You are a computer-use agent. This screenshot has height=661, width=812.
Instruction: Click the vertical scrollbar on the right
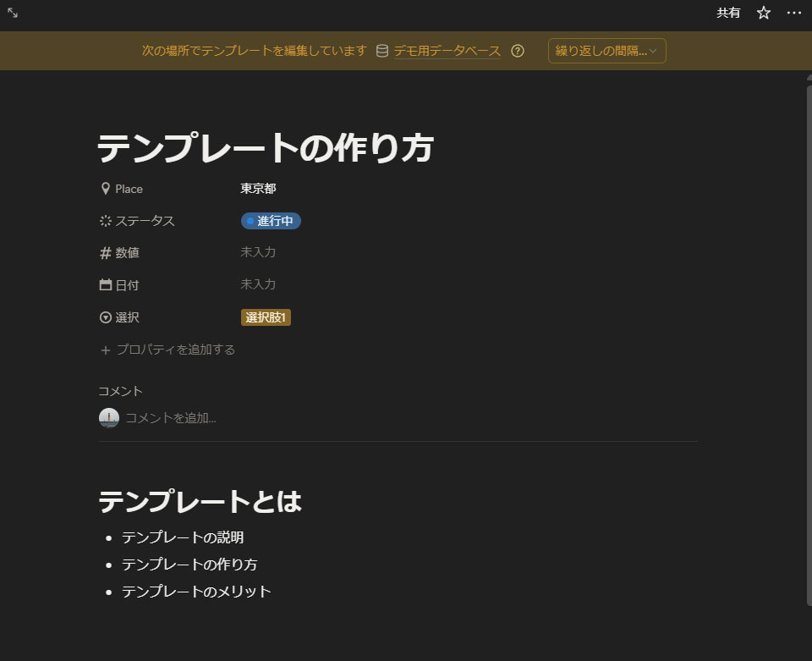coord(808,339)
